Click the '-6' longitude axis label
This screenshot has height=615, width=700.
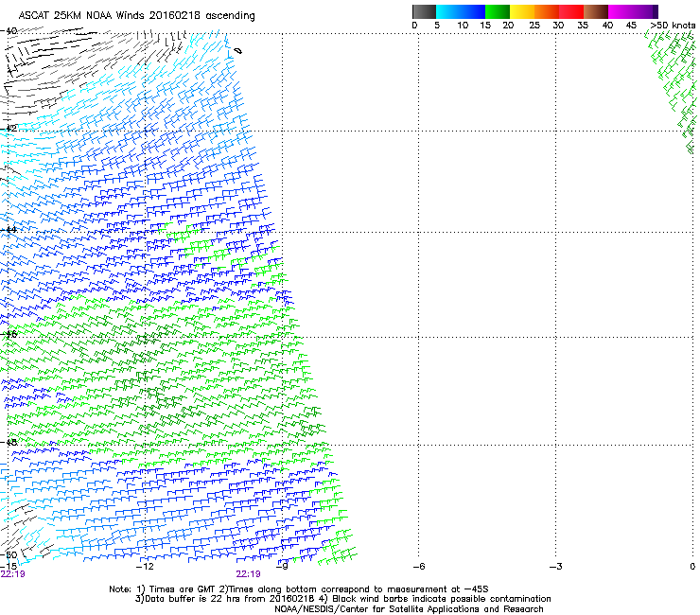(419, 567)
